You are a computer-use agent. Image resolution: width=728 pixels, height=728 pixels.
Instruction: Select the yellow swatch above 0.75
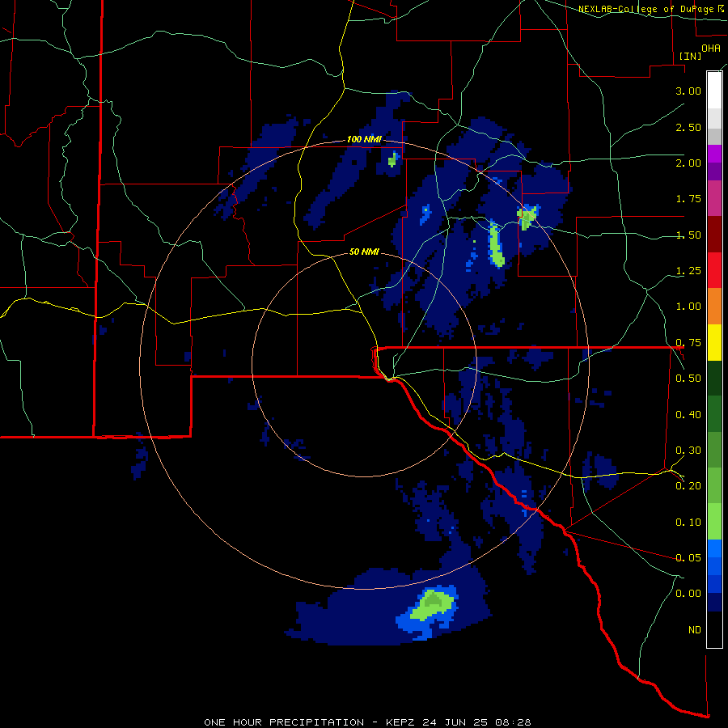714,342
